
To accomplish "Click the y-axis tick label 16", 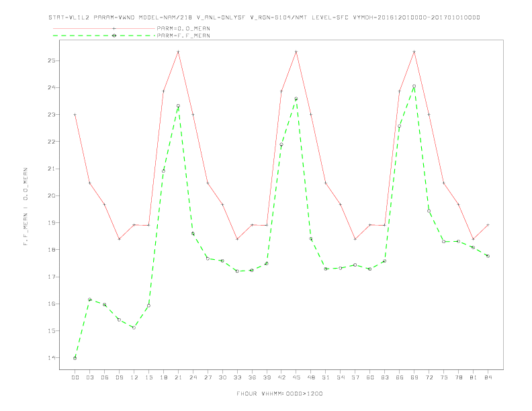I will tap(52, 304).
